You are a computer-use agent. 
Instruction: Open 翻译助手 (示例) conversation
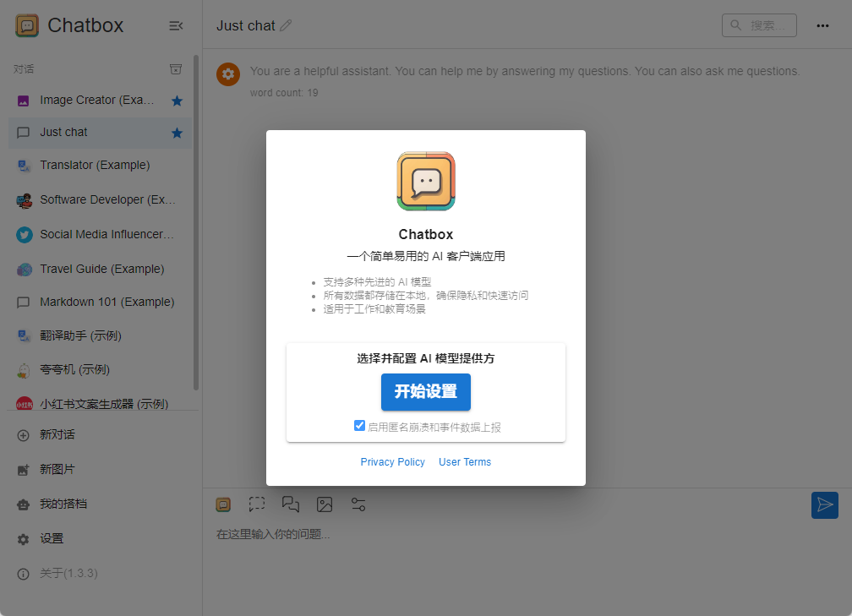click(101, 335)
